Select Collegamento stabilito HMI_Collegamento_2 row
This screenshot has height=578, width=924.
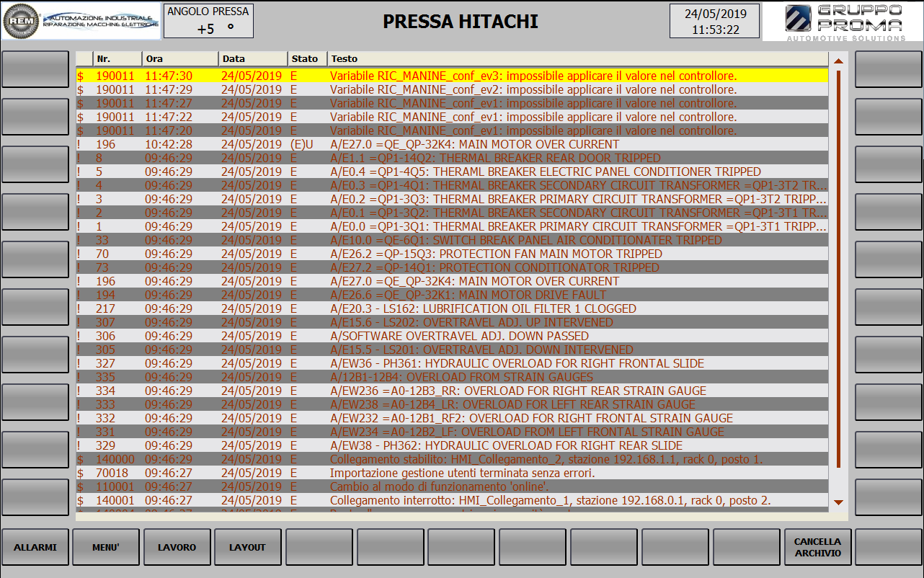coord(452,460)
